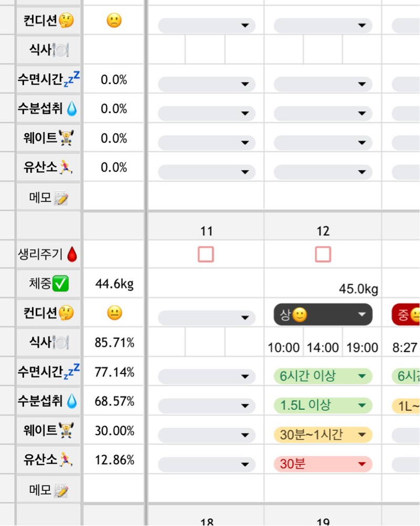Open the green 6시간 이상 sleep dropdown under day 12
This screenshot has height=526, width=420.
pyautogui.click(x=323, y=376)
